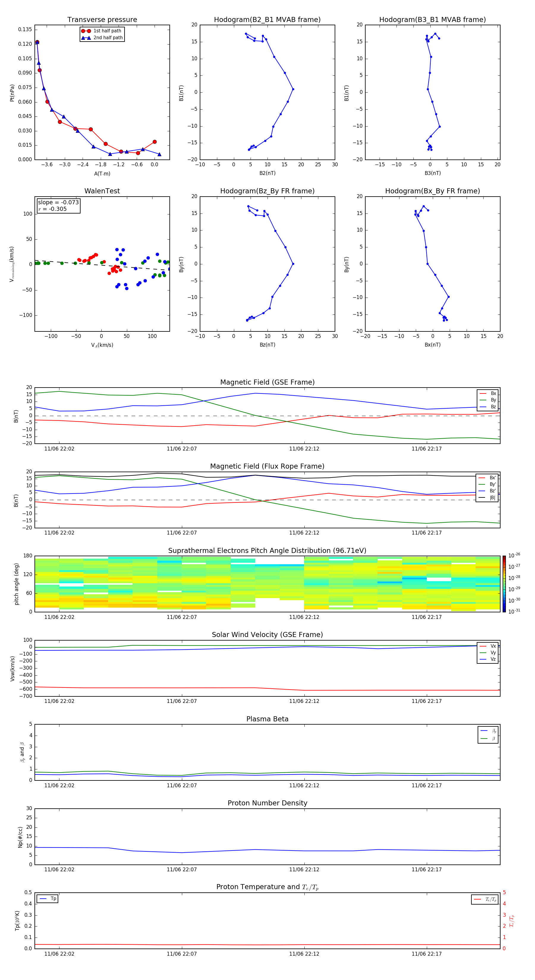Click the Transverse pressure plot title
This screenshot has width=535, height=980.
tap(102, 20)
